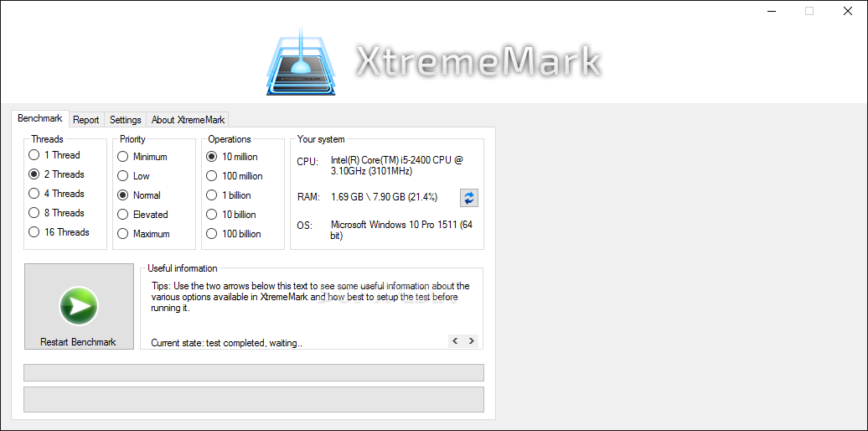Click the Windows 10 Pro OS text

point(401,231)
